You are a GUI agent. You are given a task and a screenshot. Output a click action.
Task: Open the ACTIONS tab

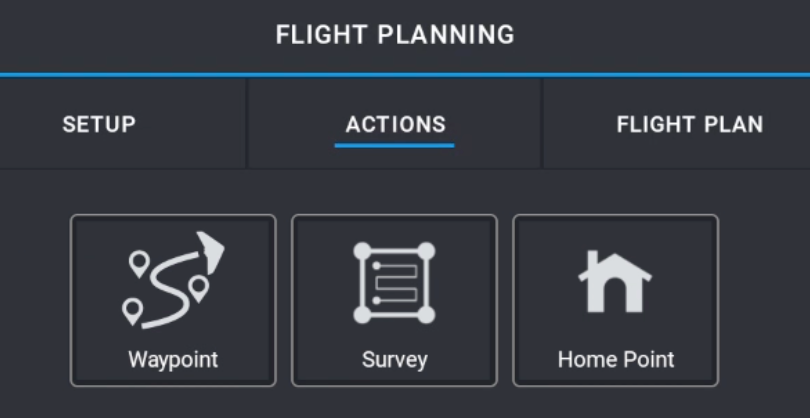pos(395,125)
